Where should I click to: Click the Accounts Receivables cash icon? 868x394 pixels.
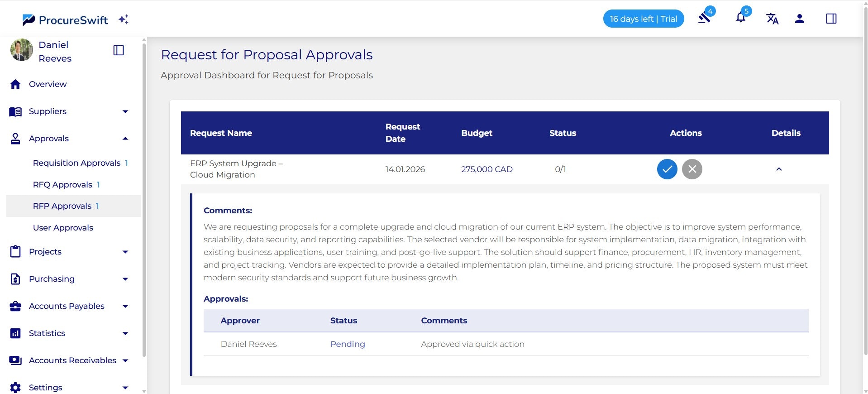point(15,360)
